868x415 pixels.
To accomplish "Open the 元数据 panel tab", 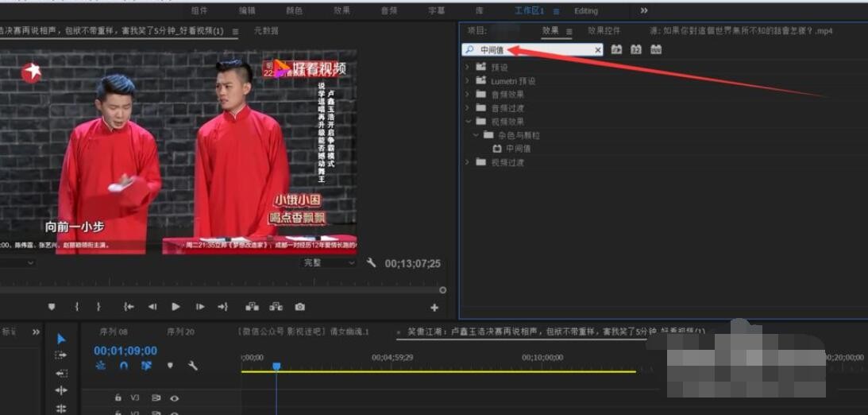I will (266, 31).
